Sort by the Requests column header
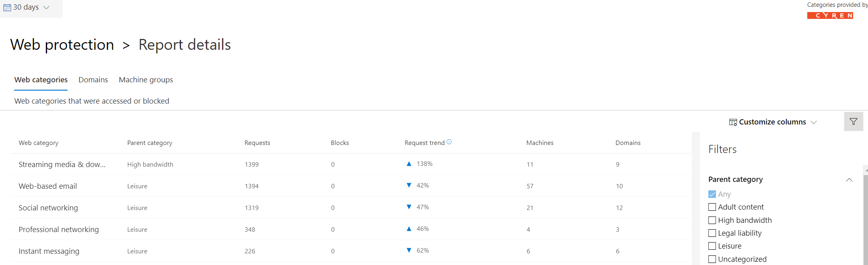Image resolution: width=868 pixels, height=265 pixels. tap(257, 143)
